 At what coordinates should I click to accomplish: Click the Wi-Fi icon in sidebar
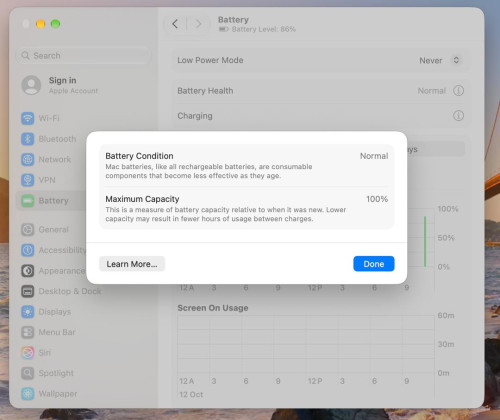click(x=28, y=118)
